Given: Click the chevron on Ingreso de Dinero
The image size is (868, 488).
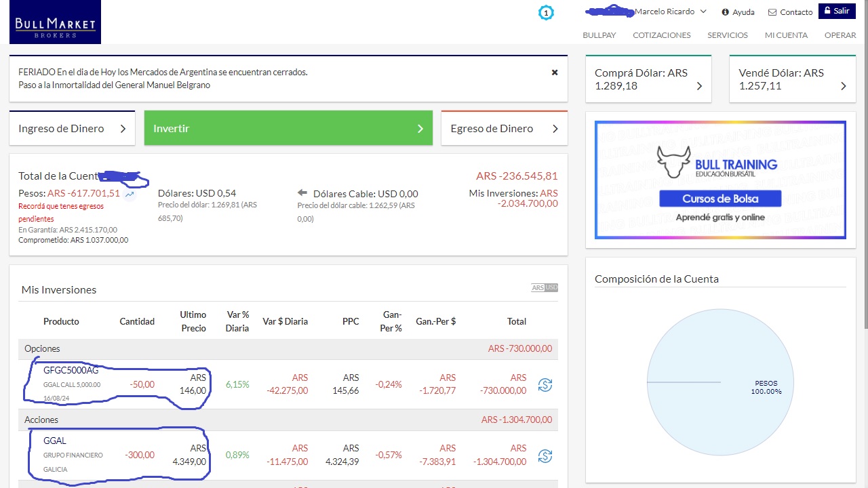Looking at the screenshot, I should click(123, 129).
